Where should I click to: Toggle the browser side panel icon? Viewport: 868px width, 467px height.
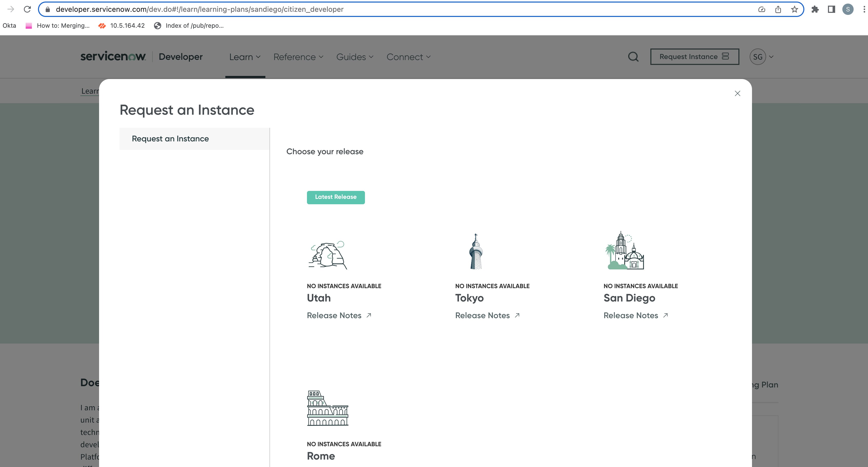click(x=831, y=9)
